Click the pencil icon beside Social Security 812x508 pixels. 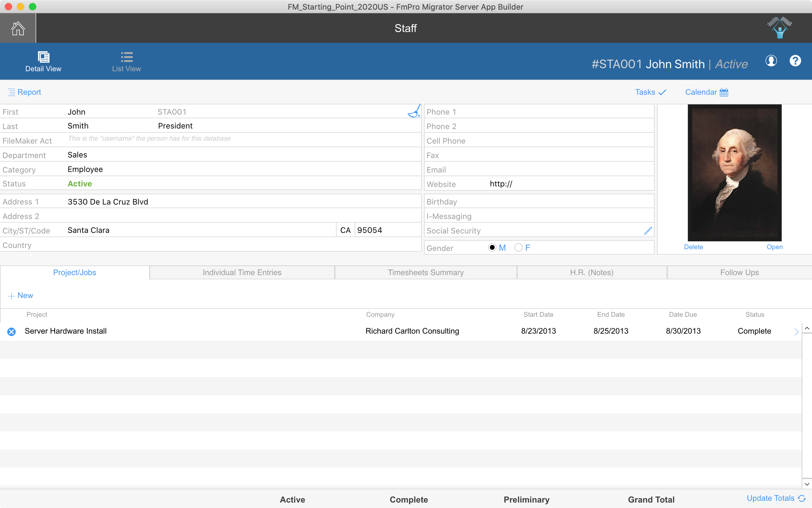pyautogui.click(x=648, y=230)
